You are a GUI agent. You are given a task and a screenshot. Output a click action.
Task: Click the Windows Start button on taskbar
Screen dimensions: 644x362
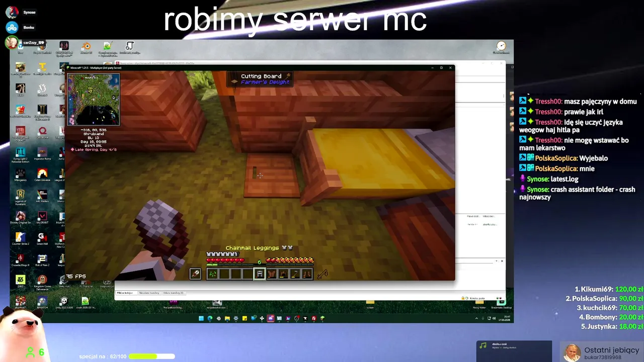pyautogui.click(x=201, y=318)
